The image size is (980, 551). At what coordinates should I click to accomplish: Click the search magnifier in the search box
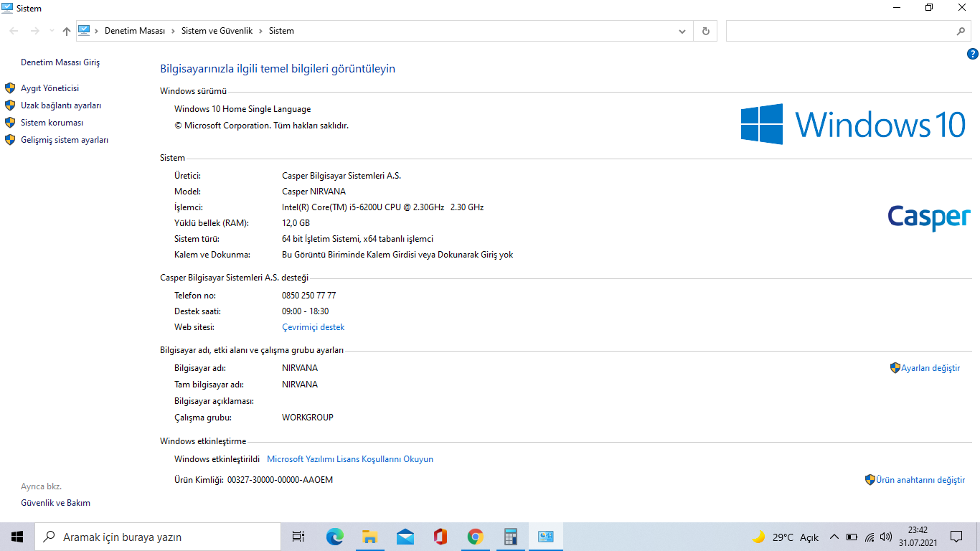coord(961,31)
